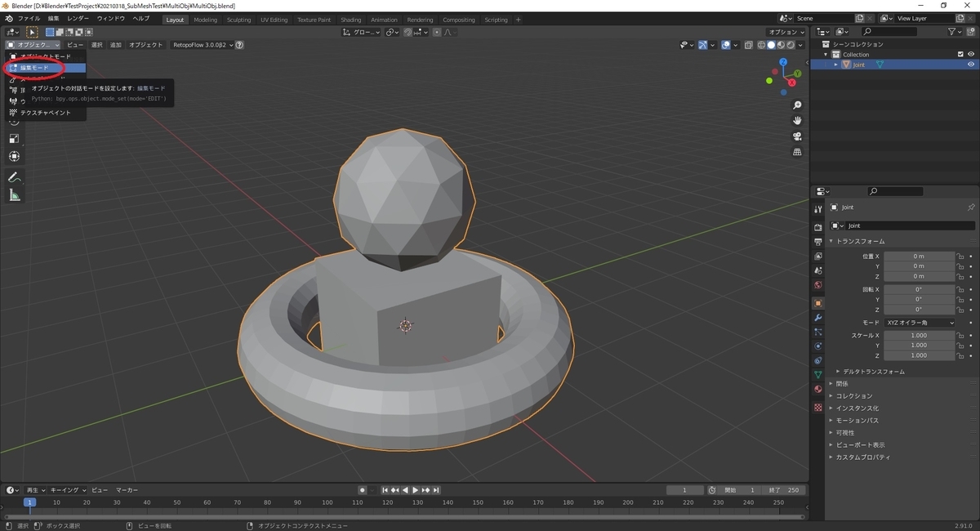
Task: Select the Transform tool in the toolbar
Action: [14, 156]
